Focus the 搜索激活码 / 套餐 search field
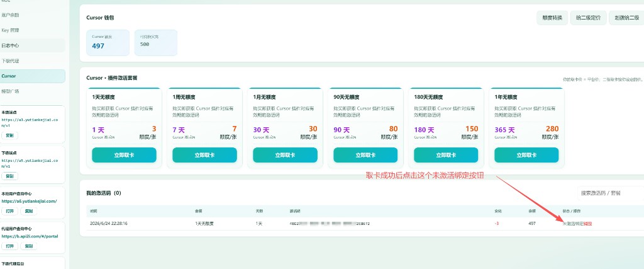Screen dimensions: 644x269 point(610,193)
